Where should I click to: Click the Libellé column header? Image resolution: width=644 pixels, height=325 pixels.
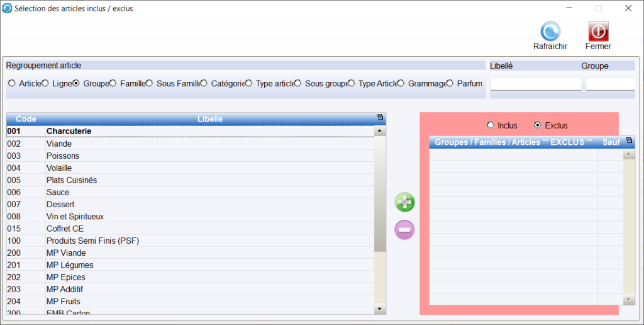[209, 119]
